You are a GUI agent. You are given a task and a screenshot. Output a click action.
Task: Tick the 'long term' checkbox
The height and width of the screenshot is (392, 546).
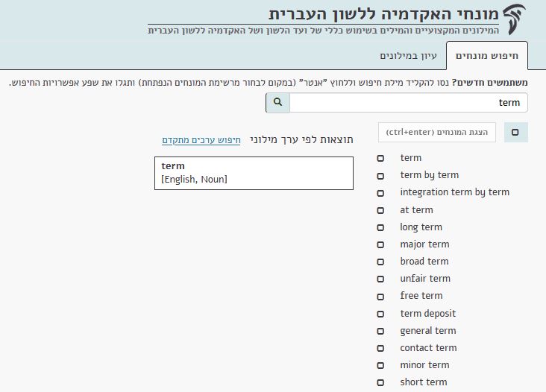(380, 228)
